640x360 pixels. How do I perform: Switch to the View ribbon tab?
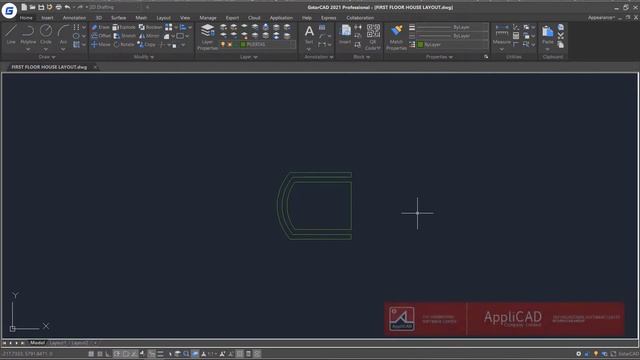pyautogui.click(x=185, y=18)
